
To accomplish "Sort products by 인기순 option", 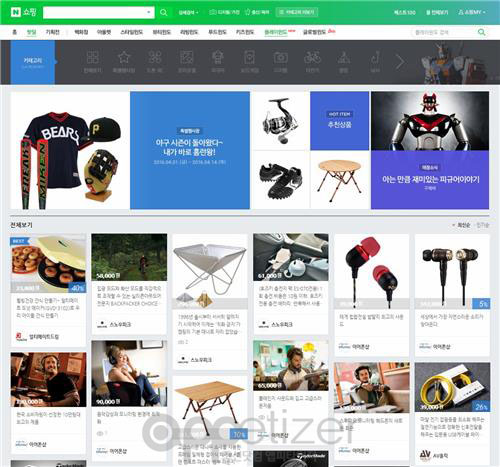I will (x=482, y=225).
